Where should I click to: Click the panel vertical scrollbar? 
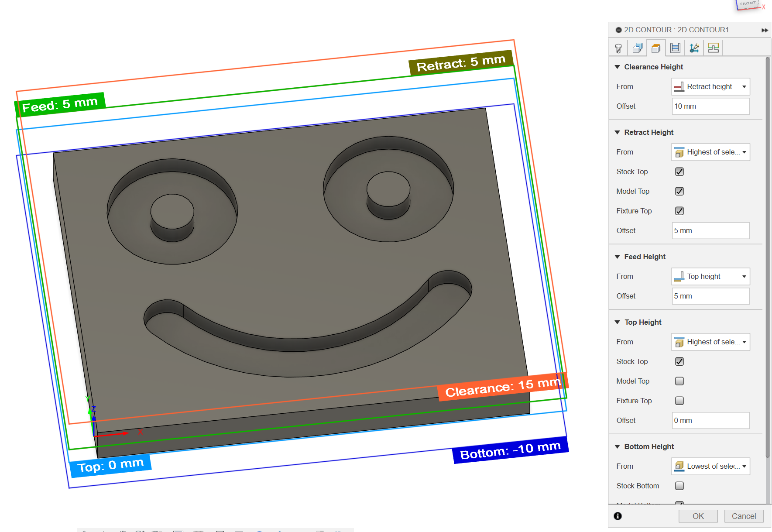pos(768,257)
